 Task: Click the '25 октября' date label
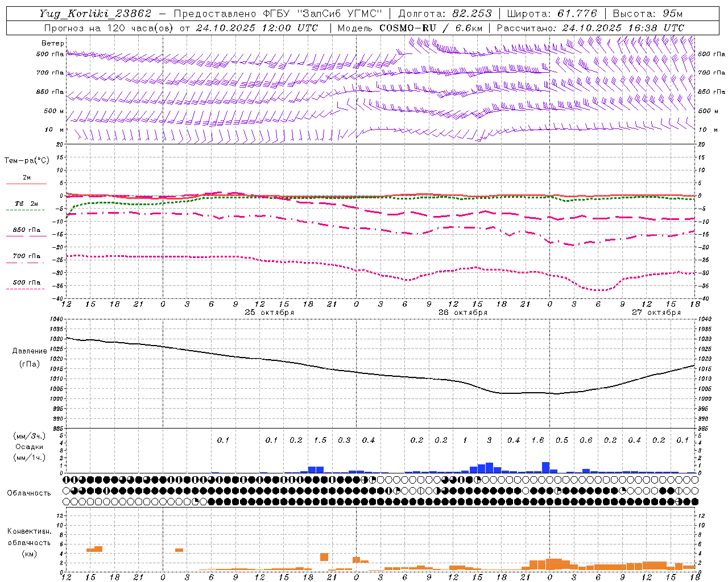(270, 313)
